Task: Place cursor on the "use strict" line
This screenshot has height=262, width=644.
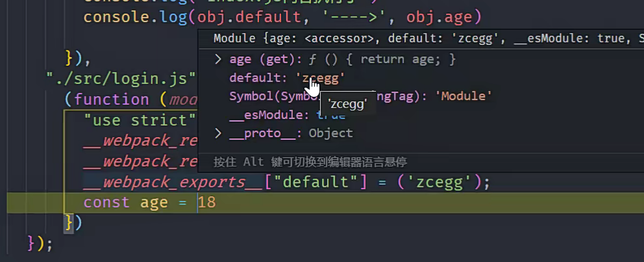Action: tap(140, 120)
